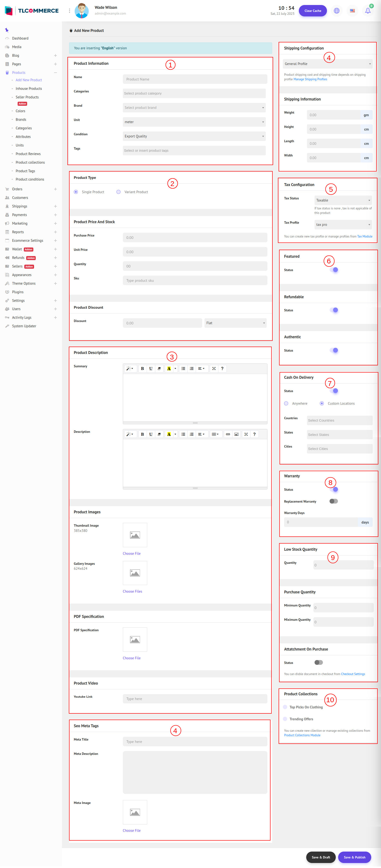Toggle fullscreen in the Summary editor toolbar

click(214, 369)
